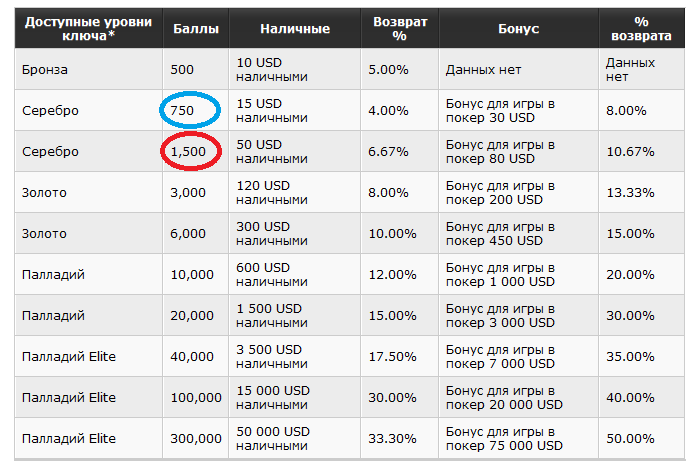Click the 40,000 points cell
The width and height of the screenshot is (697, 473).
[x=192, y=356]
